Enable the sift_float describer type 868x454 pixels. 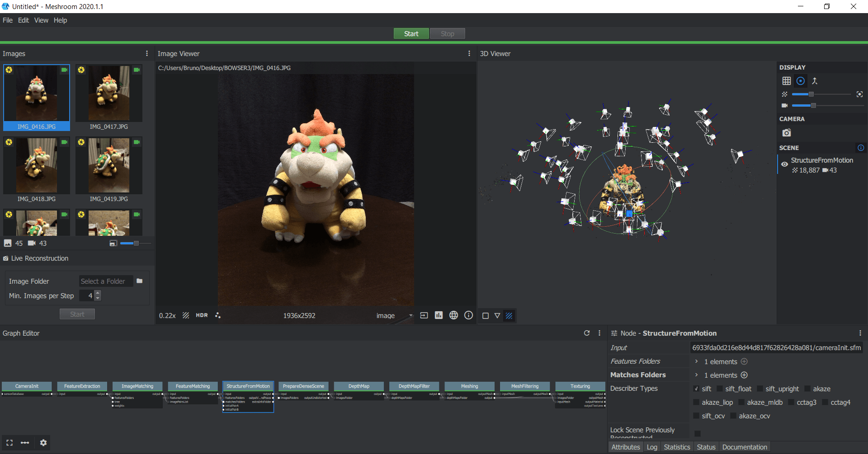pos(720,388)
